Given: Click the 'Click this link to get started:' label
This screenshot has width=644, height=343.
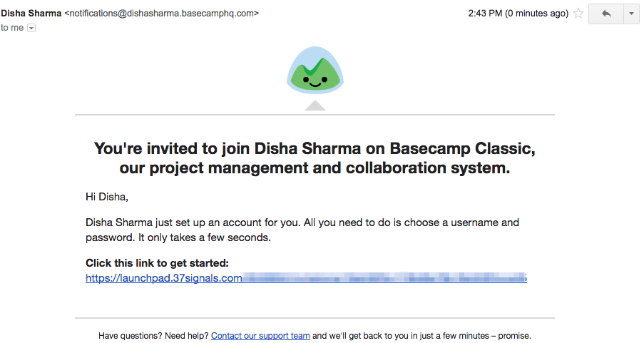Looking at the screenshot, I should [157, 263].
